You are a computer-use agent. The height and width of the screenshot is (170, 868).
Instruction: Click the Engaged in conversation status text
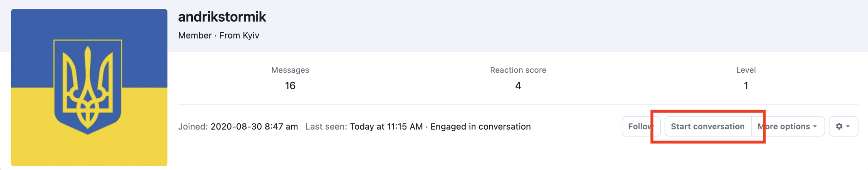[x=481, y=127]
